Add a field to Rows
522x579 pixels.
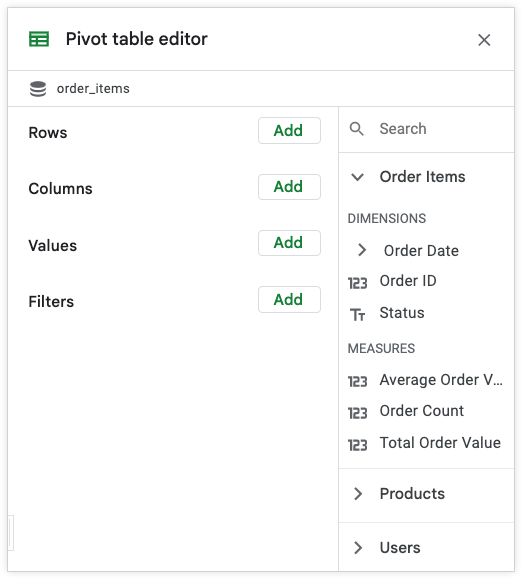(x=289, y=130)
